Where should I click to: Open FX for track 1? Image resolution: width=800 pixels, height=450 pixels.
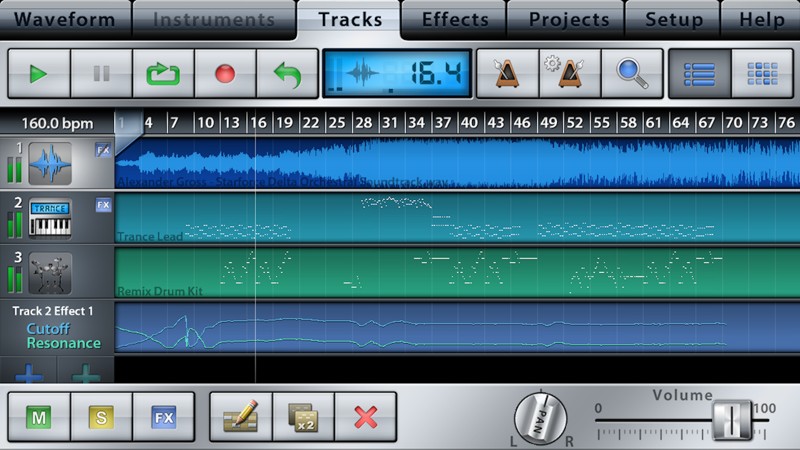point(103,150)
